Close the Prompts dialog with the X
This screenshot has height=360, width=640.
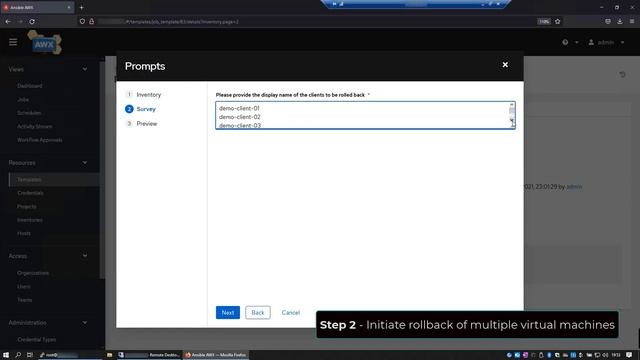coord(505,65)
